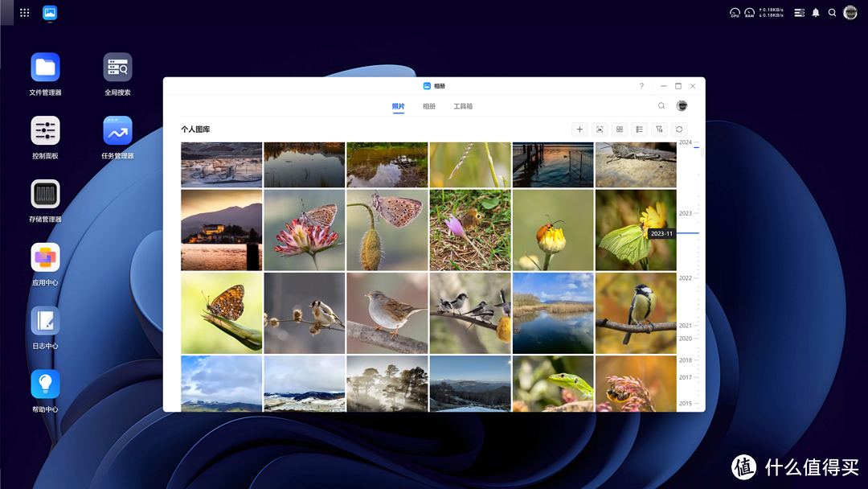Switch to list view layout icon
The image size is (868, 489).
(x=640, y=129)
